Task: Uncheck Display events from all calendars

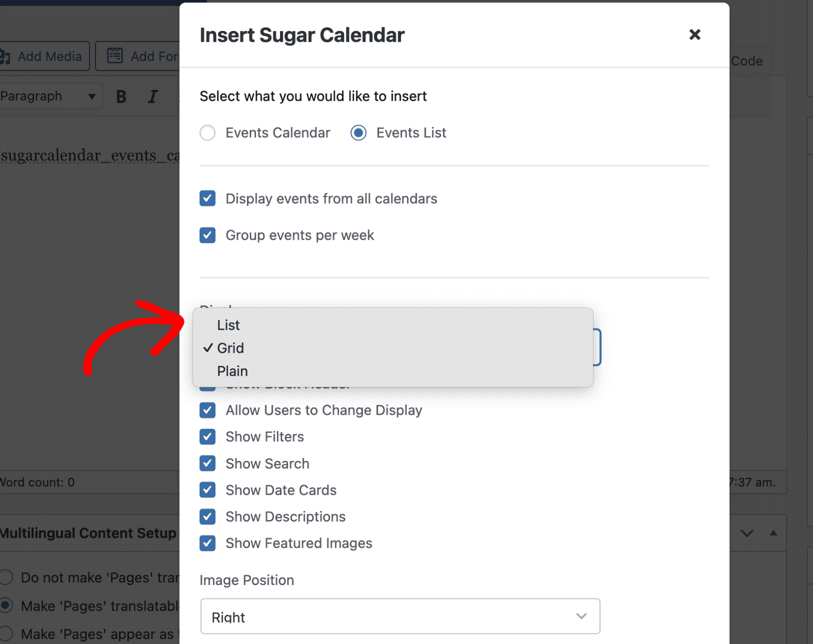Action: [207, 199]
